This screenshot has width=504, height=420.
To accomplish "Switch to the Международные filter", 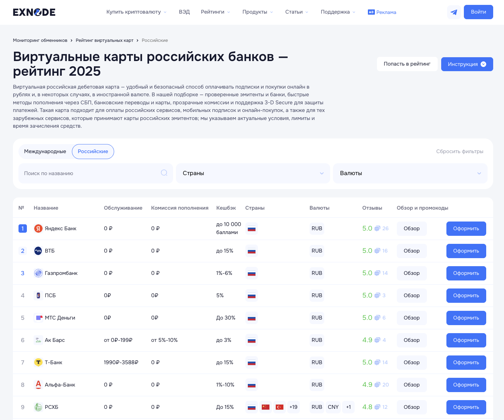I will pyautogui.click(x=45, y=151).
